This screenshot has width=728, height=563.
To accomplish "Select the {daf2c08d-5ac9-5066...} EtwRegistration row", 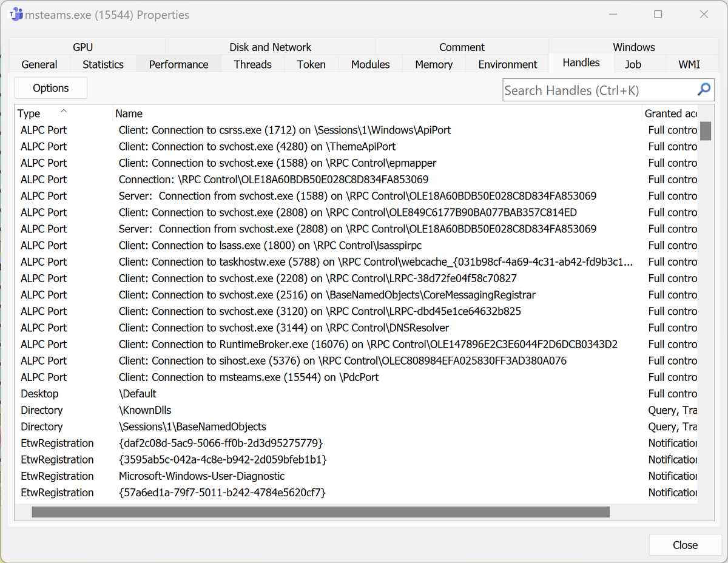I will [356, 443].
